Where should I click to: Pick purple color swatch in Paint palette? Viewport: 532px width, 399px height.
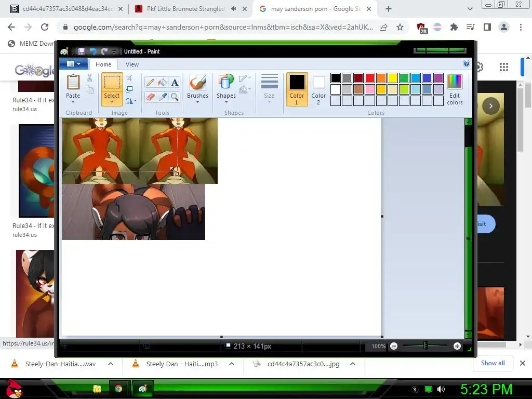[438, 78]
